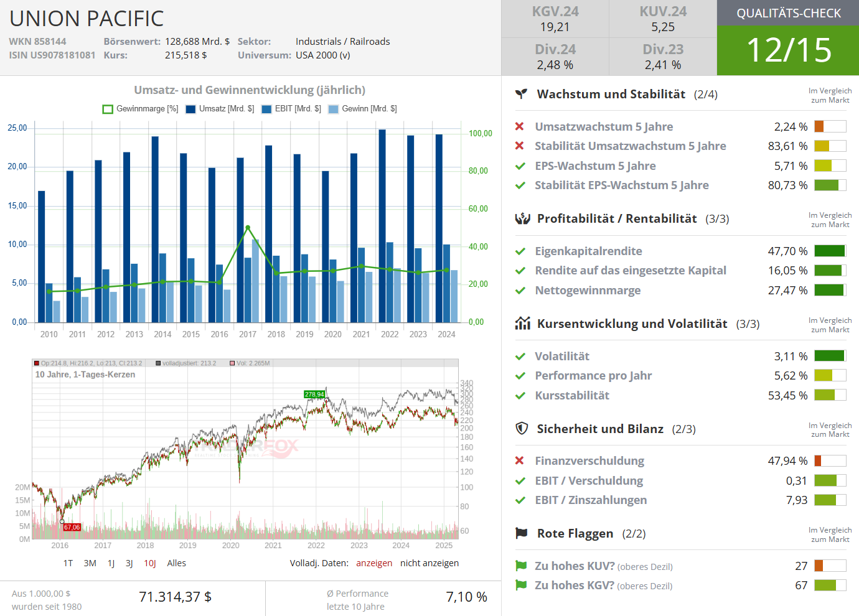Click the Finanzverschuldung label
This screenshot has width=859, height=616.
(589, 460)
